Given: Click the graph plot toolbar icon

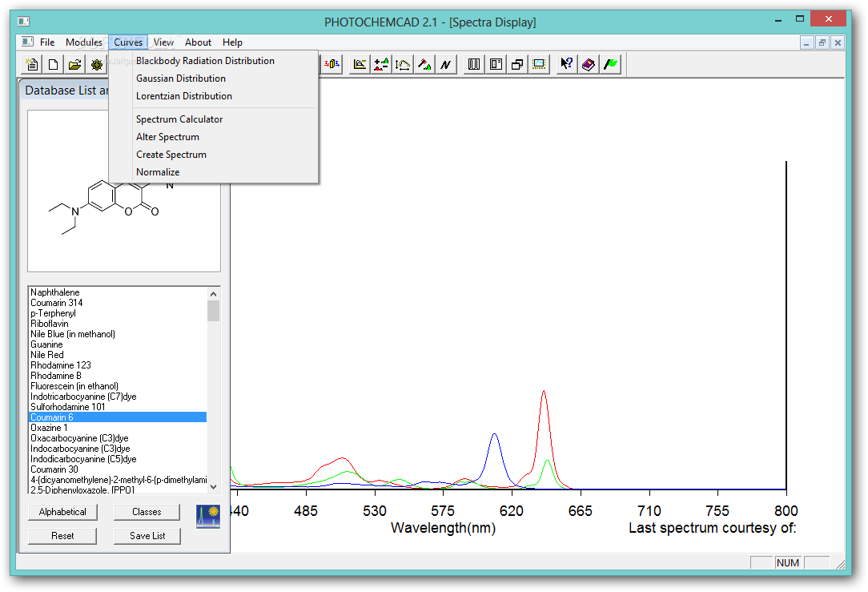Looking at the screenshot, I should click(360, 64).
